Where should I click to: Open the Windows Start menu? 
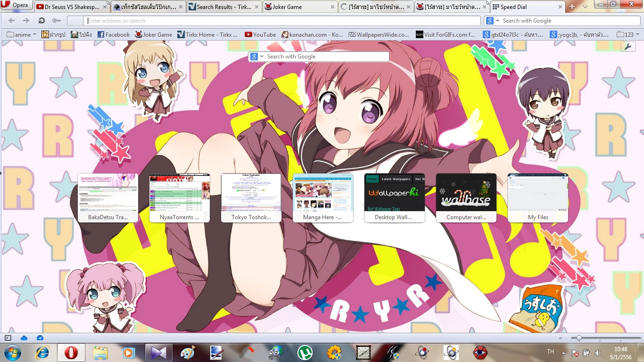pos(13,352)
